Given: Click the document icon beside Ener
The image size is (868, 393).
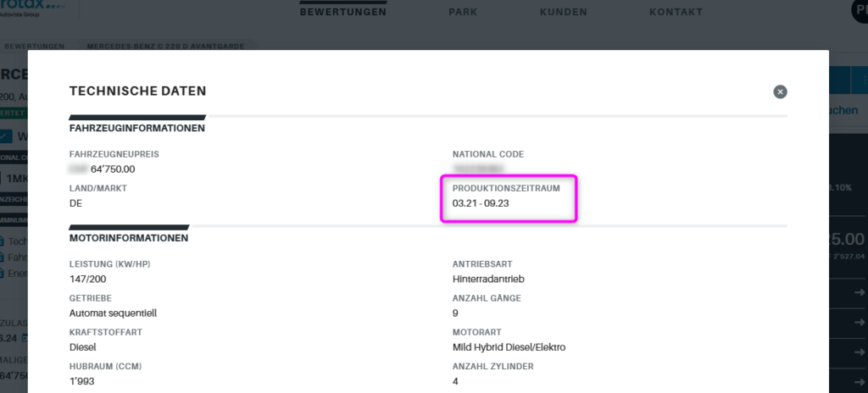Looking at the screenshot, I should click(3, 274).
